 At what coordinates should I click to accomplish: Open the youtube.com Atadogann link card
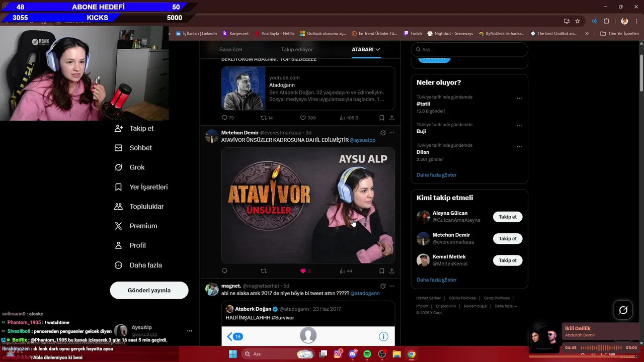(x=308, y=88)
